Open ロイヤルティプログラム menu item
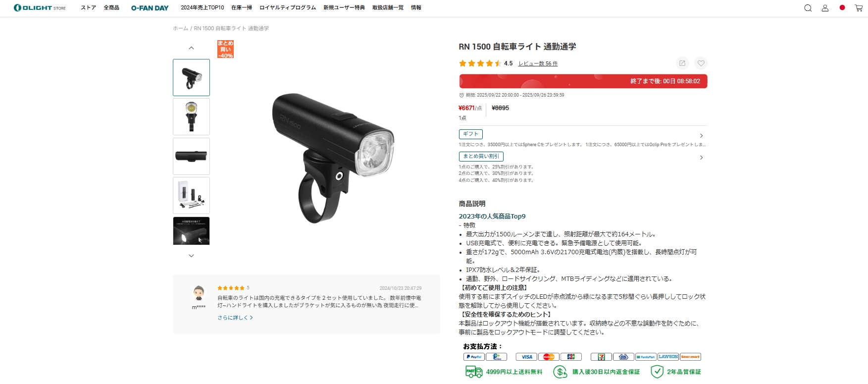 pos(288,8)
